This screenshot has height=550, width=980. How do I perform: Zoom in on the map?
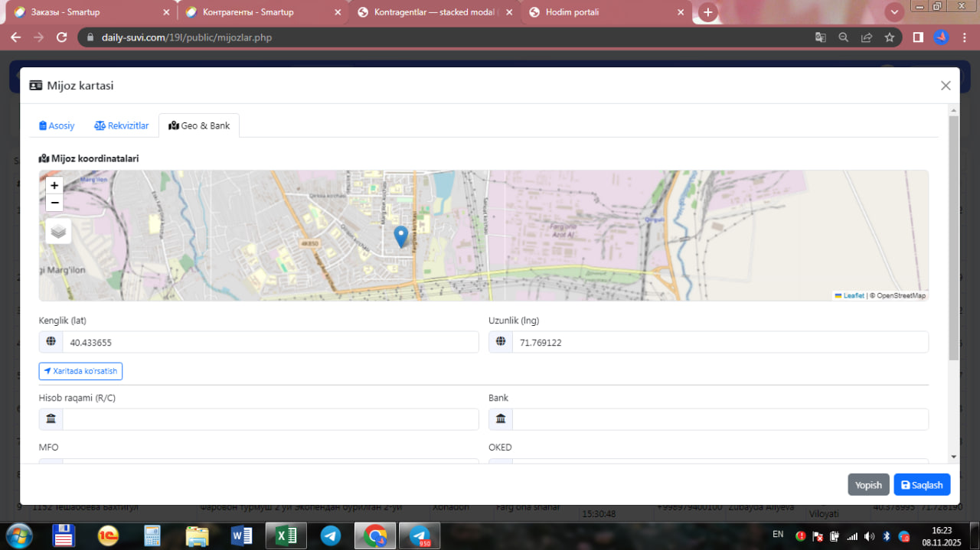[x=54, y=185]
